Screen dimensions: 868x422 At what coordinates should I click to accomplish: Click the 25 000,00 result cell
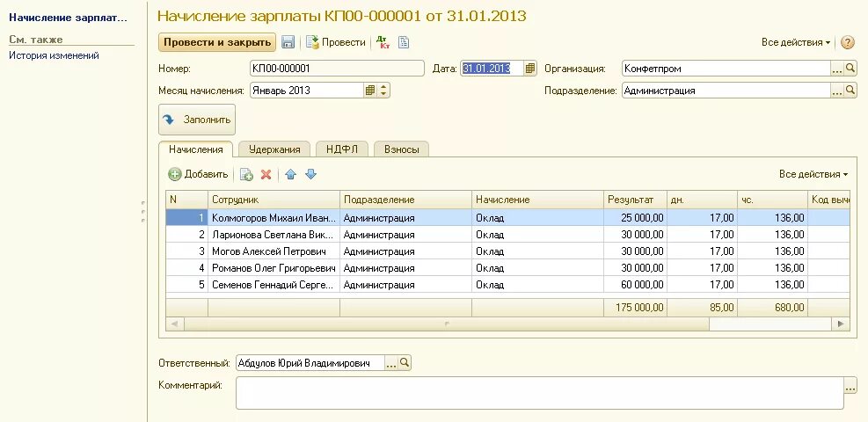[x=635, y=218]
